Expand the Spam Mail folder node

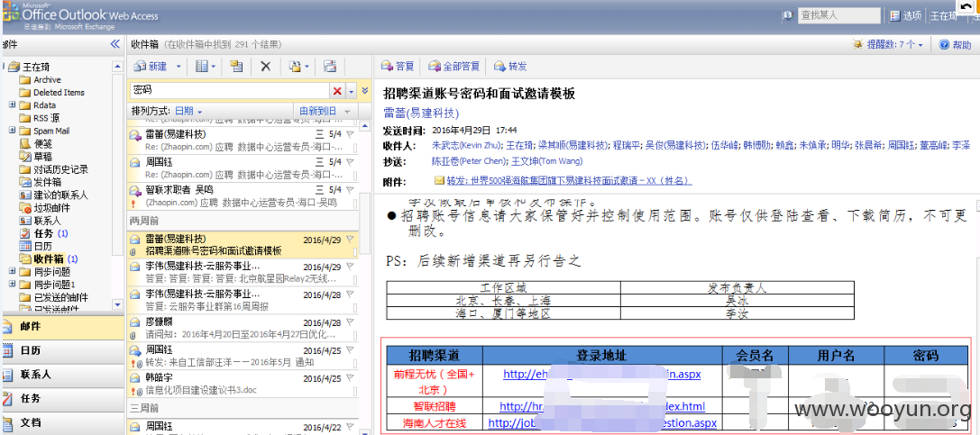pyautogui.click(x=13, y=131)
